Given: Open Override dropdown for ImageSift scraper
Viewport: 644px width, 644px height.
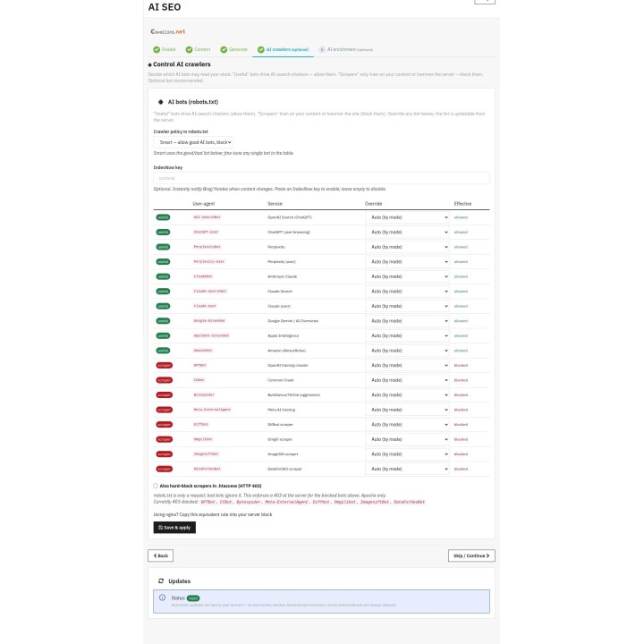Looking at the screenshot, I should [x=407, y=453].
